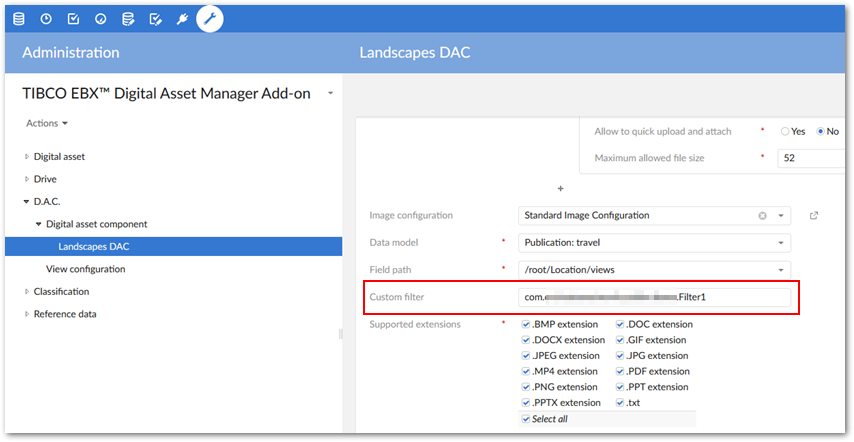Open the plug (add-ons) icon in top bar

point(182,20)
